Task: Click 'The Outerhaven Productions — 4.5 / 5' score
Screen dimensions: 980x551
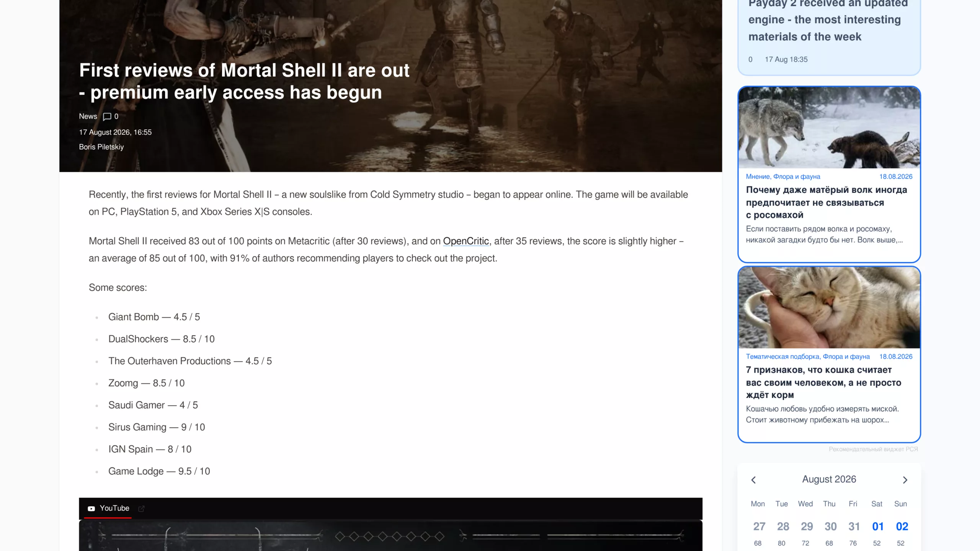Action: tap(190, 361)
